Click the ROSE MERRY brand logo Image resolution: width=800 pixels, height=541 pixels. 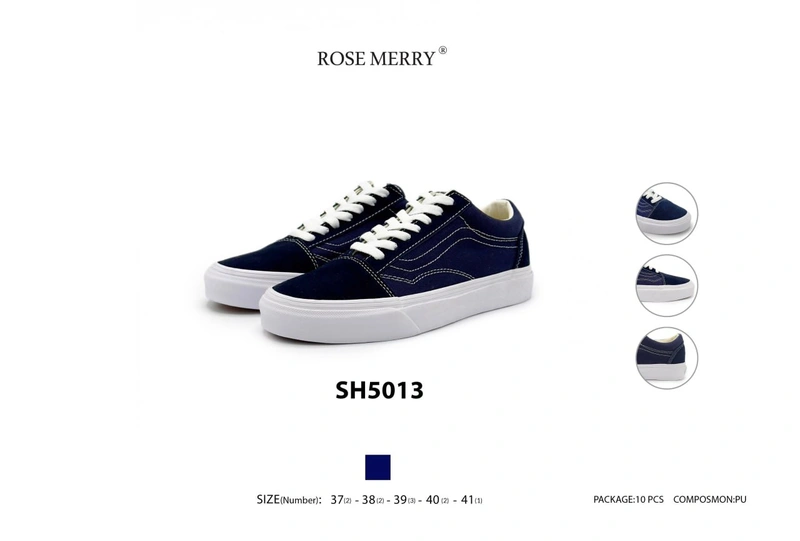pyautogui.click(x=382, y=57)
